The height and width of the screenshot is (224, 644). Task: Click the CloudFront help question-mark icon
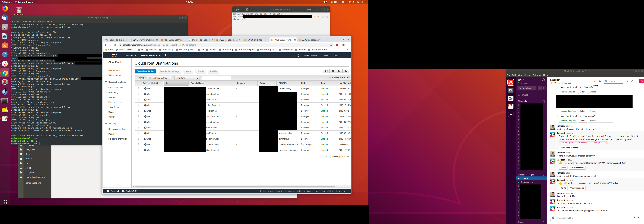pos(339,71)
